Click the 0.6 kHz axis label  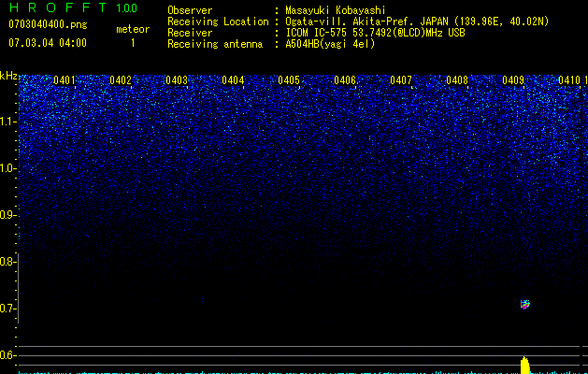click(7, 355)
